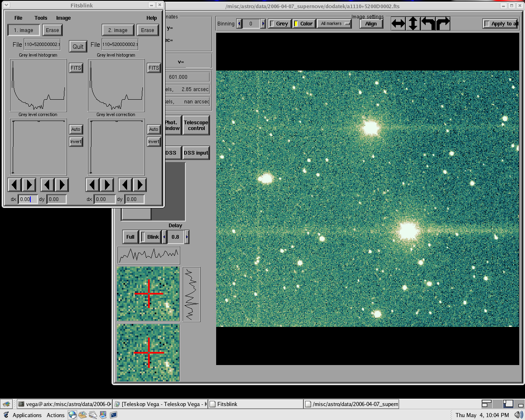Decrease blink Delay with left arrow

click(x=164, y=237)
